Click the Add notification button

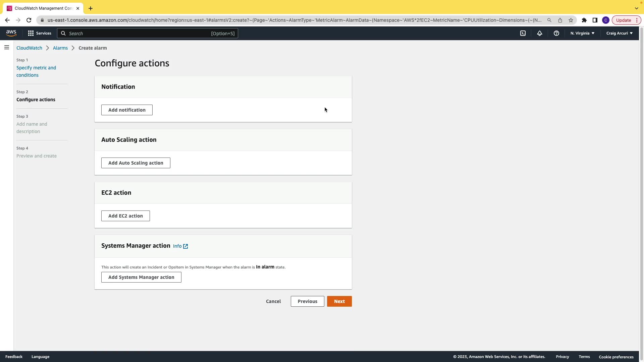127,110
